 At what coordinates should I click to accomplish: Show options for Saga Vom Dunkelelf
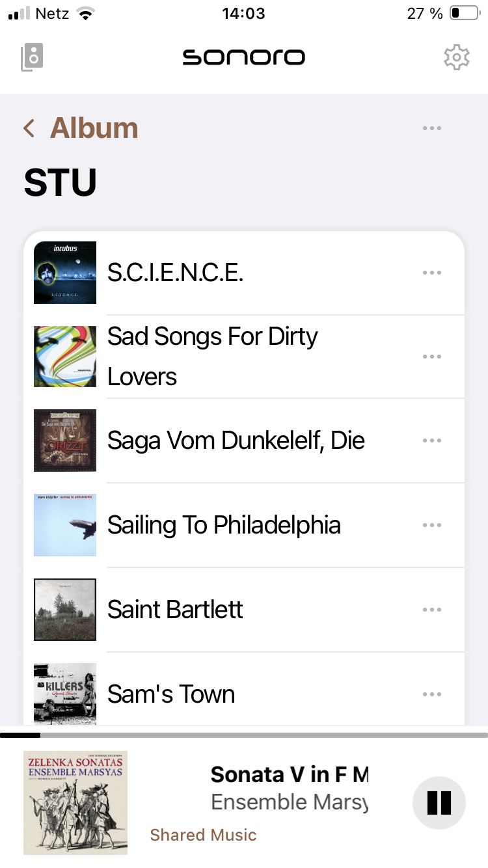point(432,441)
